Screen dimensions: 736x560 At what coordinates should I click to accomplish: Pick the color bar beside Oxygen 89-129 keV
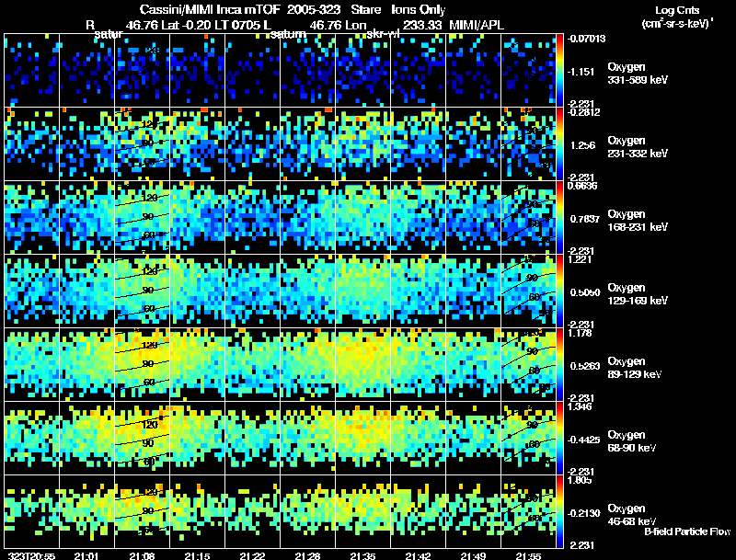559,364
